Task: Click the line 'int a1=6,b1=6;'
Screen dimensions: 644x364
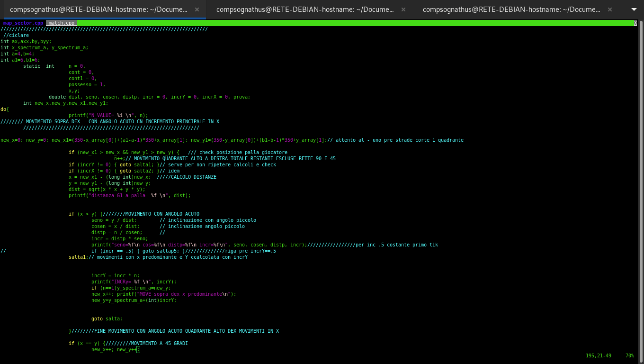Action: coord(20,60)
